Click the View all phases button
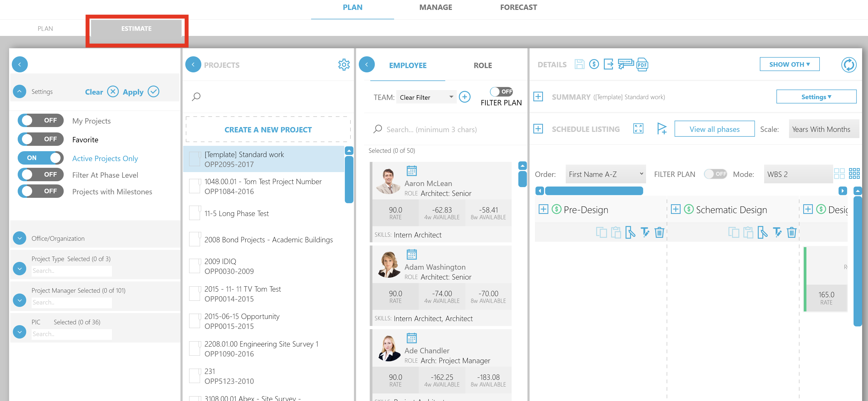Image resolution: width=868 pixels, height=401 pixels. coord(714,129)
